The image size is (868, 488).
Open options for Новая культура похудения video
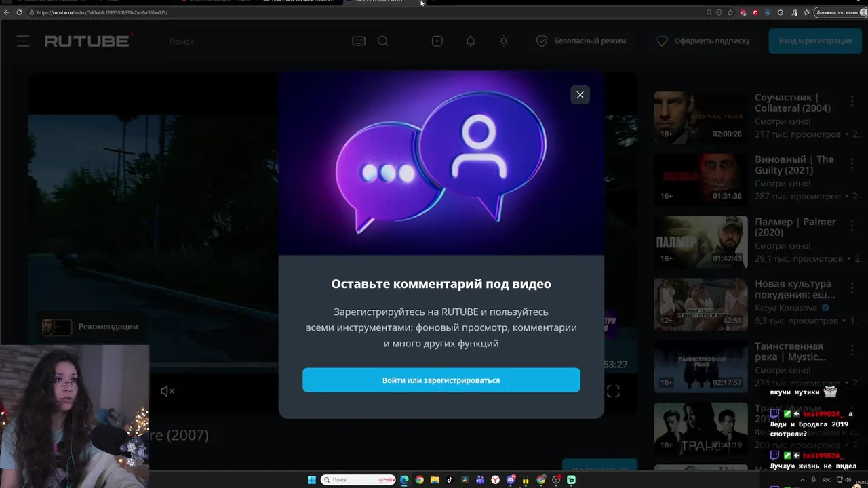[852, 289]
